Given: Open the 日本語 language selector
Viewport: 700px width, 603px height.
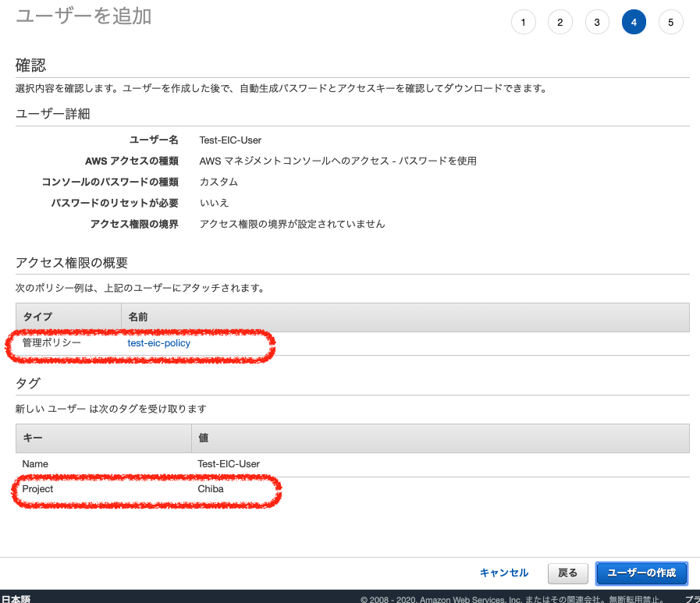Looking at the screenshot, I should coord(16,598).
